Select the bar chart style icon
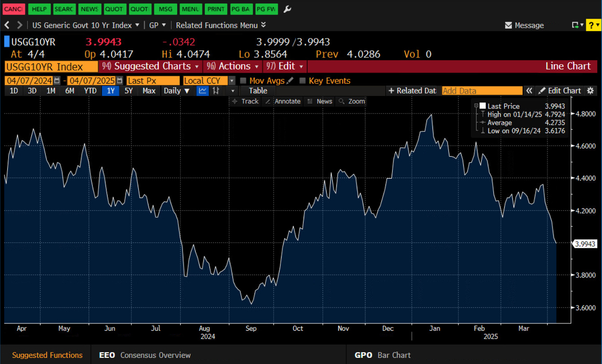Image resolution: width=602 pixels, height=364 pixels. coord(216,91)
